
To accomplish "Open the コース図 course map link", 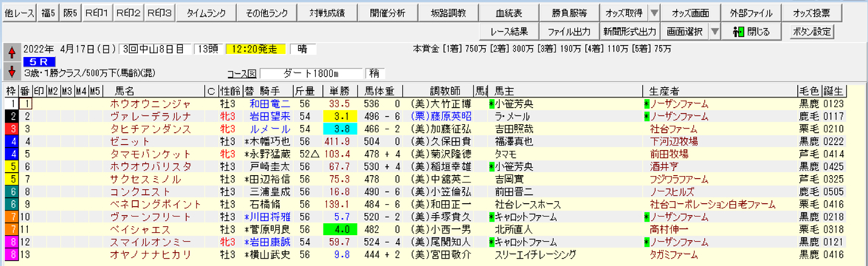I will point(241,74).
